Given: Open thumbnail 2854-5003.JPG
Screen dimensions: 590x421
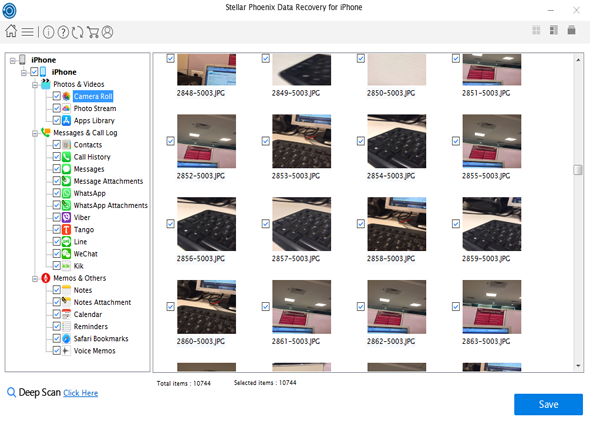Looking at the screenshot, I should [397, 141].
